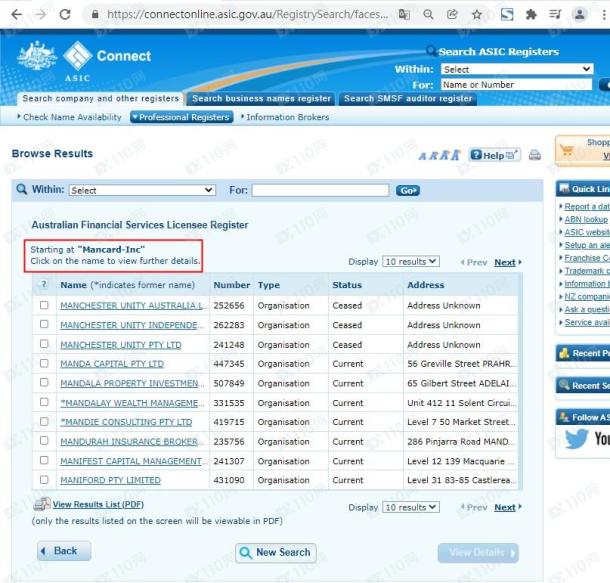The image size is (610, 583).
Task: Switch to Search business names register tab
Action: pos(261,99)
